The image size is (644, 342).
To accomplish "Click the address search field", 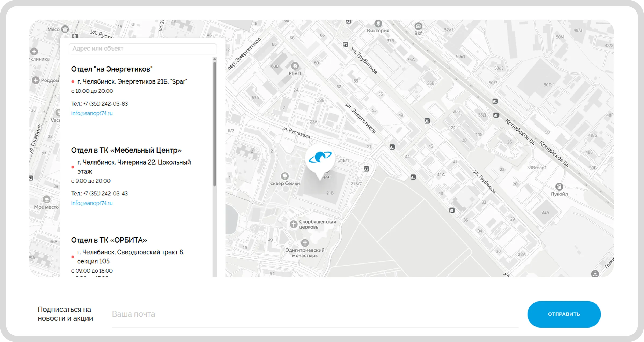I will pos(143,49).
